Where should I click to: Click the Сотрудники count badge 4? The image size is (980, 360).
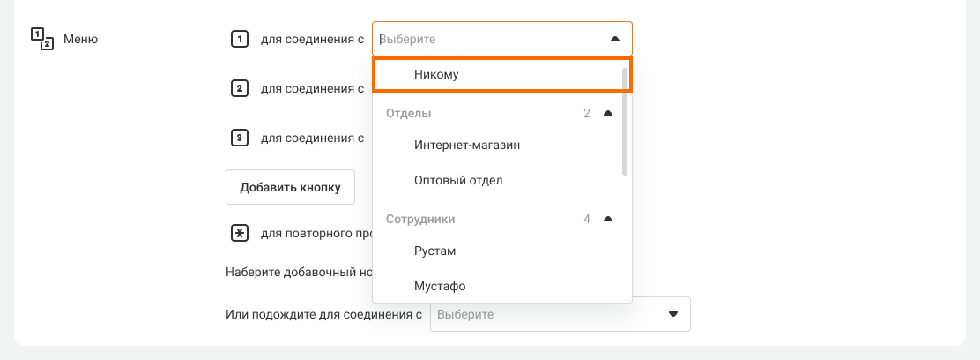coord(586,219)
